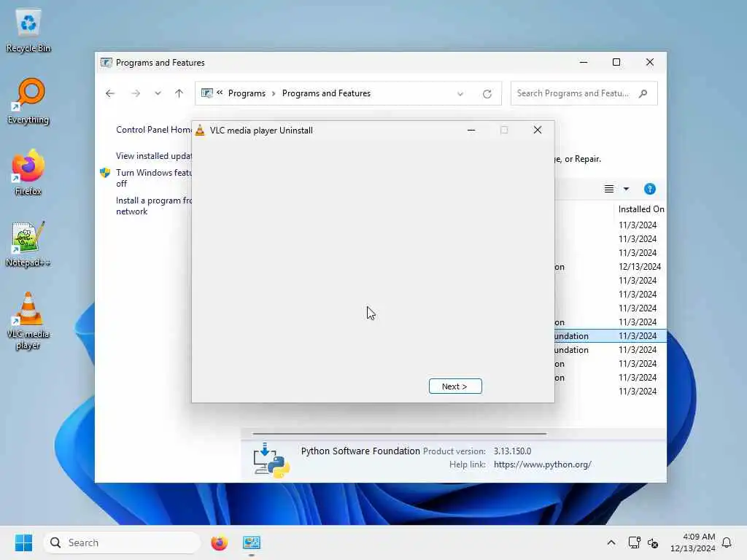Open Control Panel Home link
Screen dimensions: 747x560
tap(154, 130)
